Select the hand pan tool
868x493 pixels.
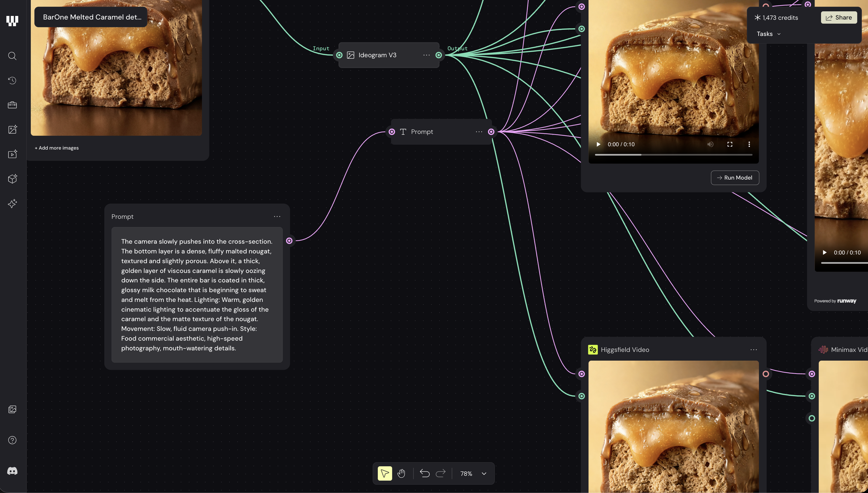tap(401, 474)
